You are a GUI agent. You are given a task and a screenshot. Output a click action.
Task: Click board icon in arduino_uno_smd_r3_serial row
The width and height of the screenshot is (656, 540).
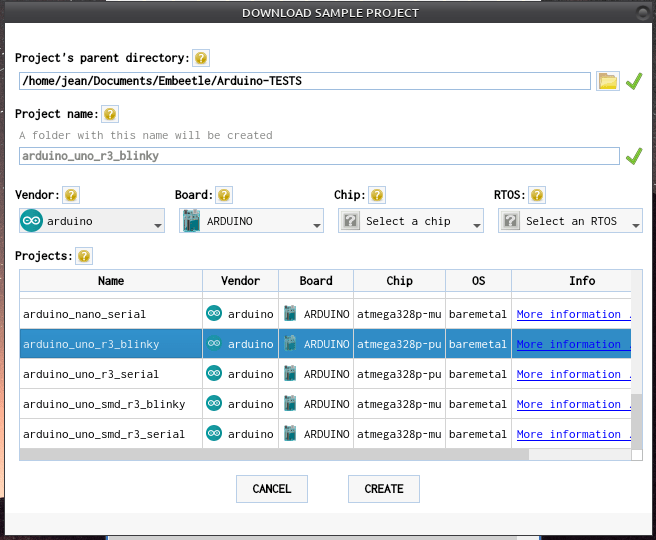tap(290, 433)
